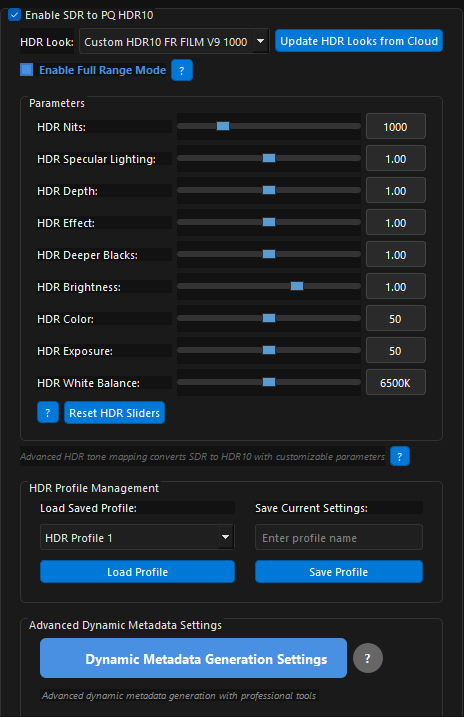The height and width of the screenshot is (717, 464).
Task: Open the HDR Look dropdown
Action: coord(174,42)
